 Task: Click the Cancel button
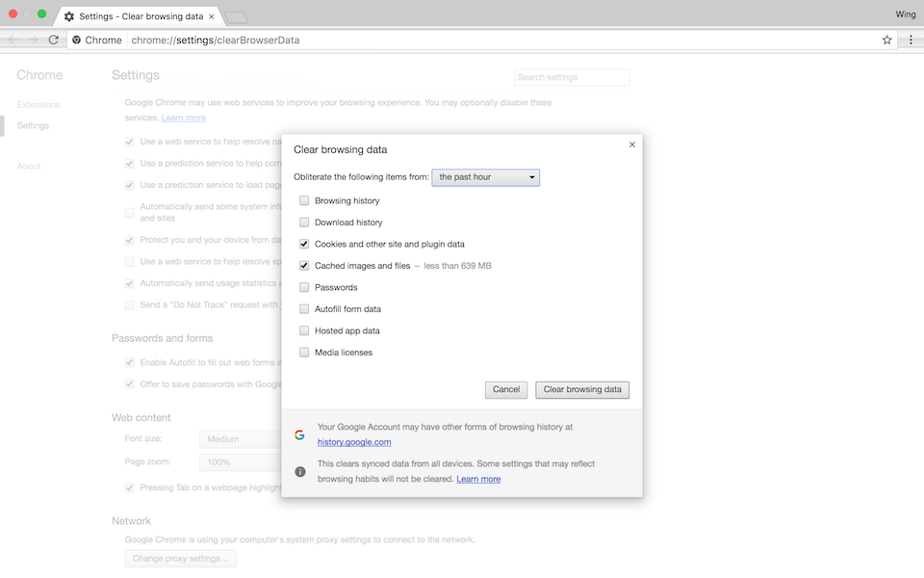coord(506,390)
